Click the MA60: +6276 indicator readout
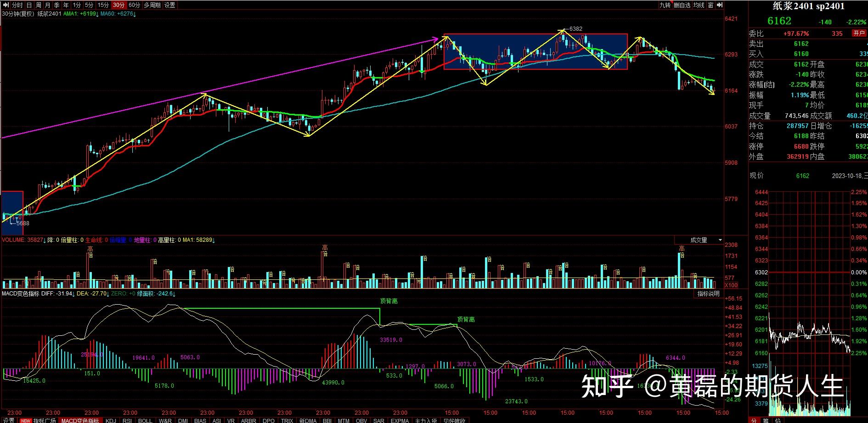This screenshot has width=868, height=423. pos(118,14)
